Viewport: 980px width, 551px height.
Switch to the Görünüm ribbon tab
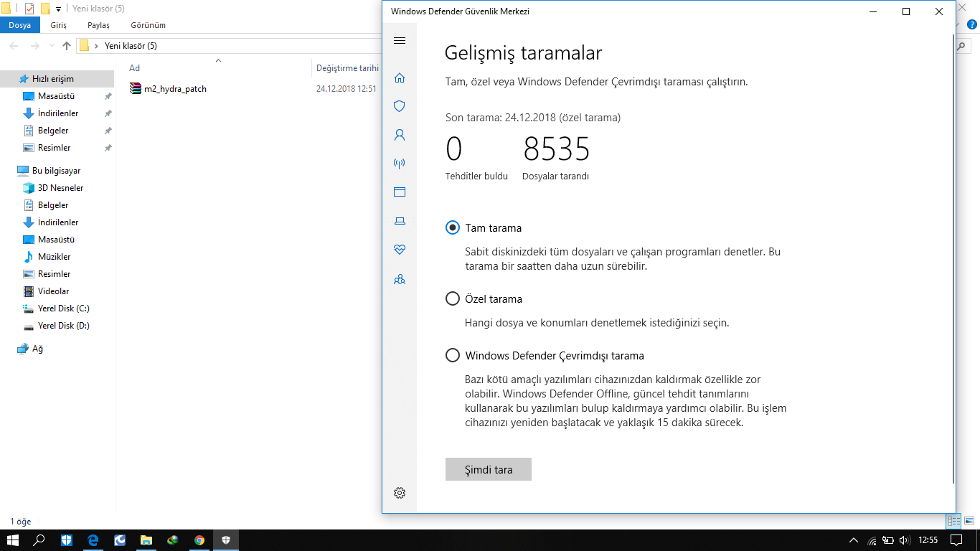(x=148, y=25)
